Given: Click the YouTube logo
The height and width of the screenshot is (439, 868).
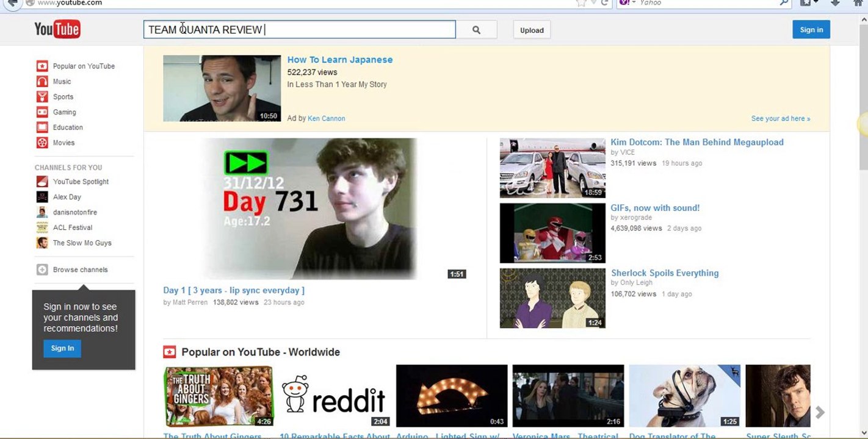Looking at the screenshot, I should pos(57,29).
